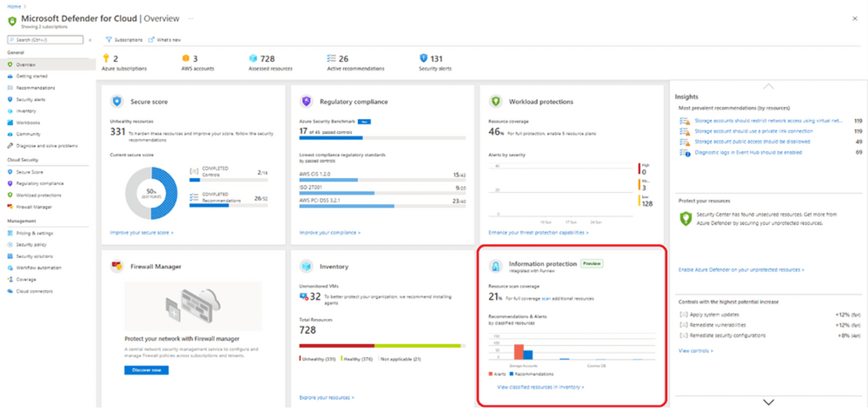Open Improve your secure score link
This screenshot has width=868, height=410.
141,233
